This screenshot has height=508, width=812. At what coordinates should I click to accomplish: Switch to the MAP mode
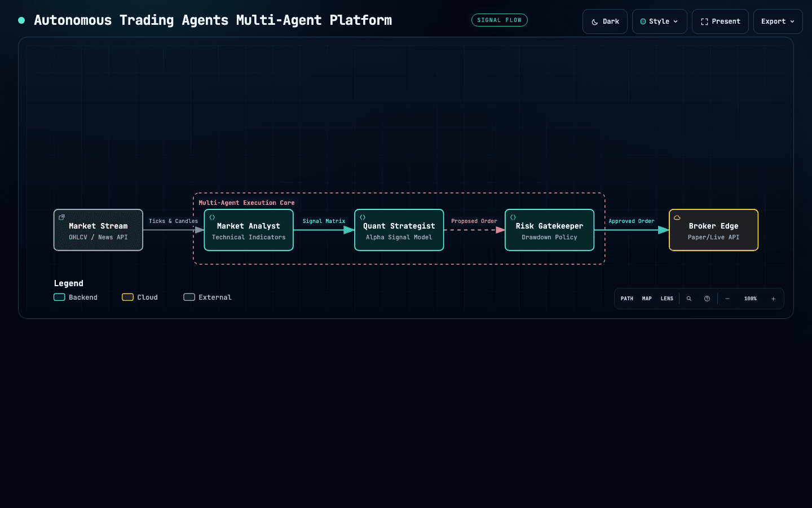[x=647, y=299]
